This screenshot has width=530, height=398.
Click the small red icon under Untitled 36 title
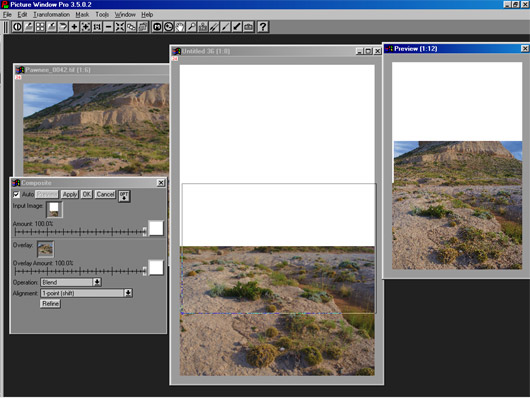[175, 59]
